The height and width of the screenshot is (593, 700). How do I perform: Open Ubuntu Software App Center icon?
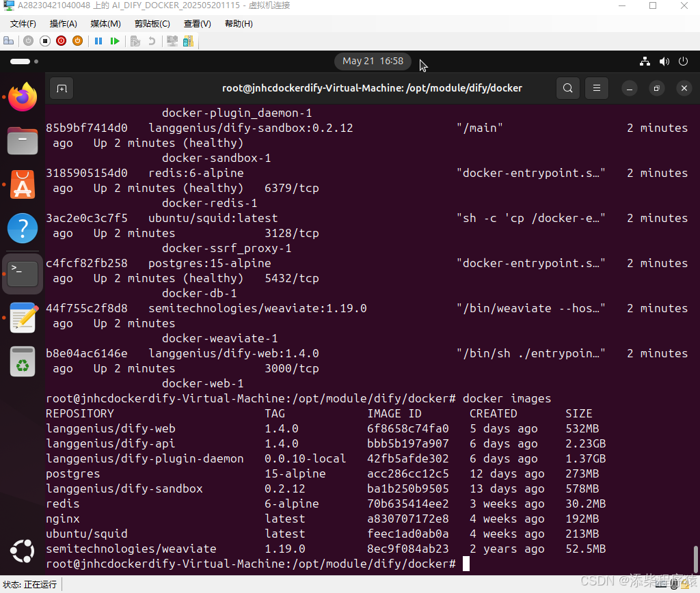coord(23,184)
